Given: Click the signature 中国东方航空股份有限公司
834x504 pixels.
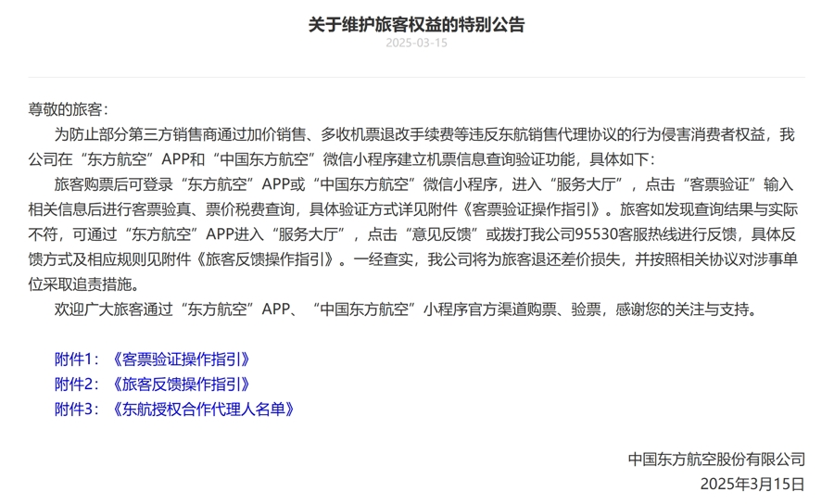Looking at the screenshot, I should pos(716,460).
